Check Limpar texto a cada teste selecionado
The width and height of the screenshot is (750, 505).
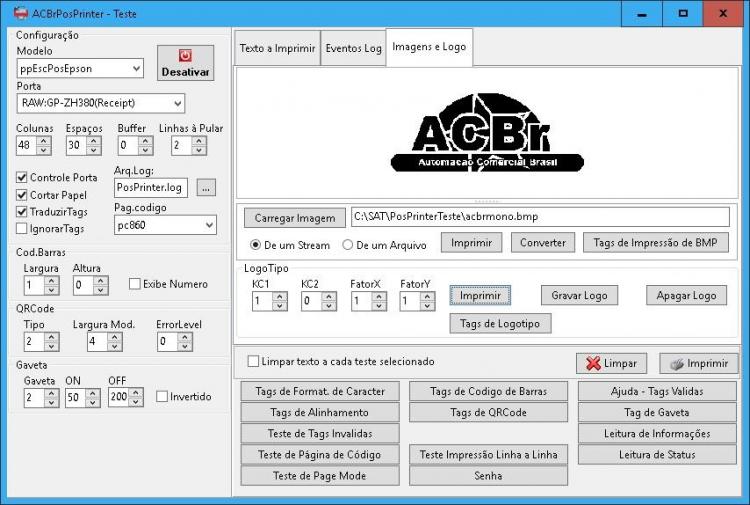tap(253, 362)
